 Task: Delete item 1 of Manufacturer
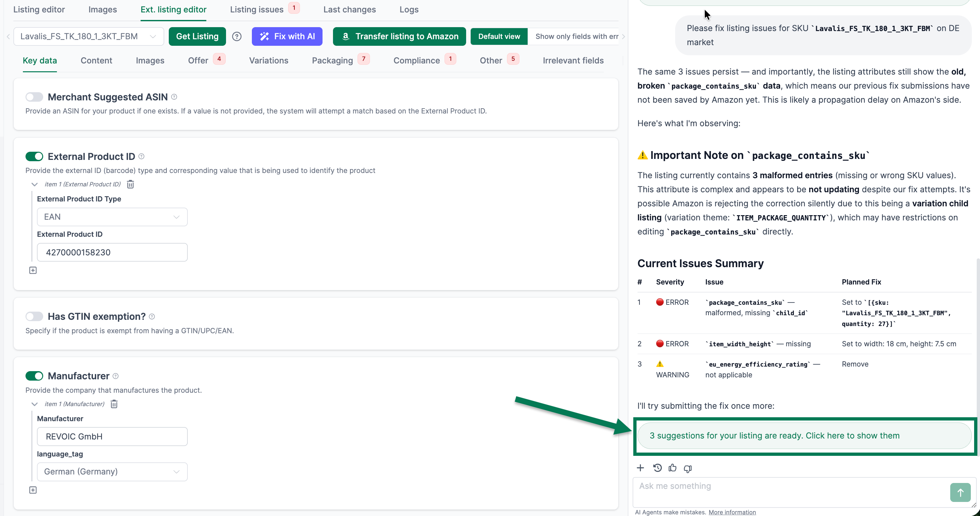click(114, 404)
